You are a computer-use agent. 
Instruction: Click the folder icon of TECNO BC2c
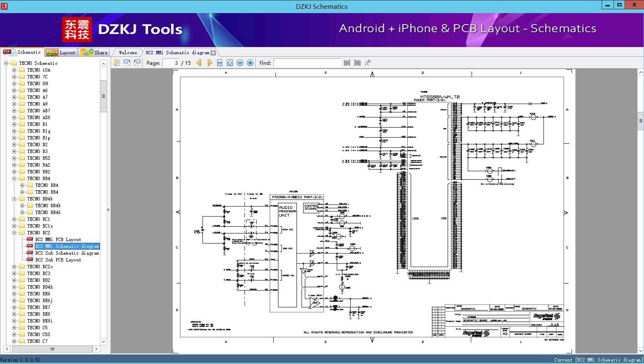point(22,267)
